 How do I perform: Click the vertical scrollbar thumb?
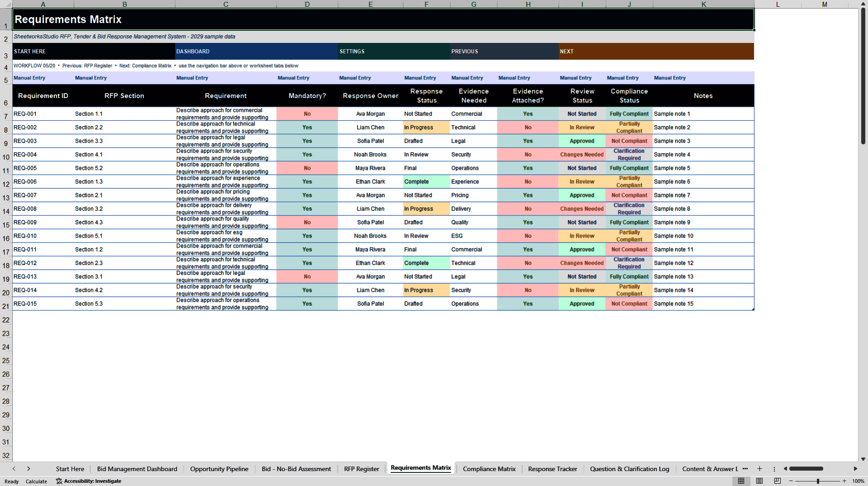[x=863, y=76]
